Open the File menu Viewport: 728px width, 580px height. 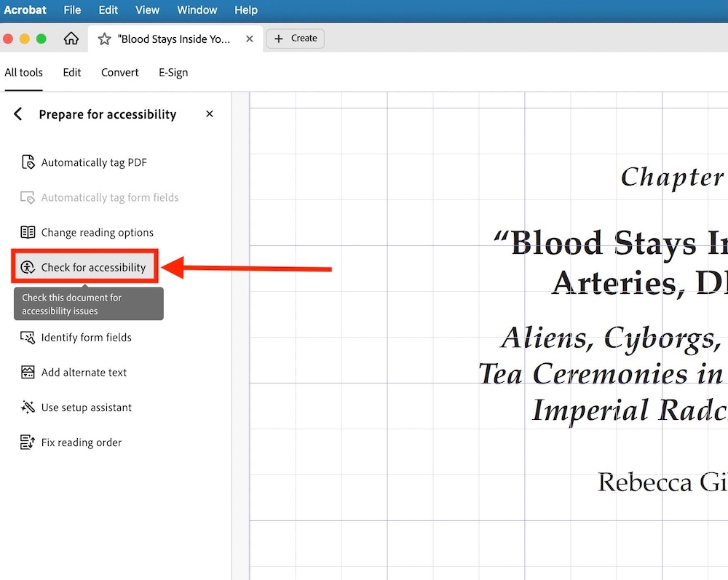72,9
